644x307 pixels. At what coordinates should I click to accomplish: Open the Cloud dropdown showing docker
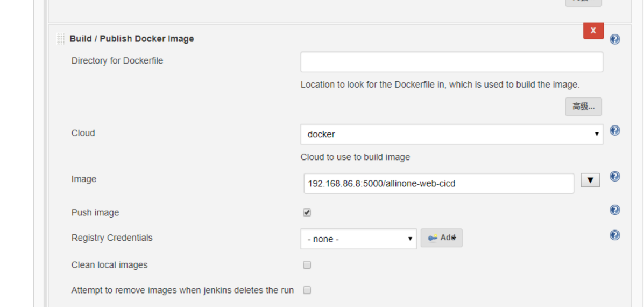click(451, 134)
